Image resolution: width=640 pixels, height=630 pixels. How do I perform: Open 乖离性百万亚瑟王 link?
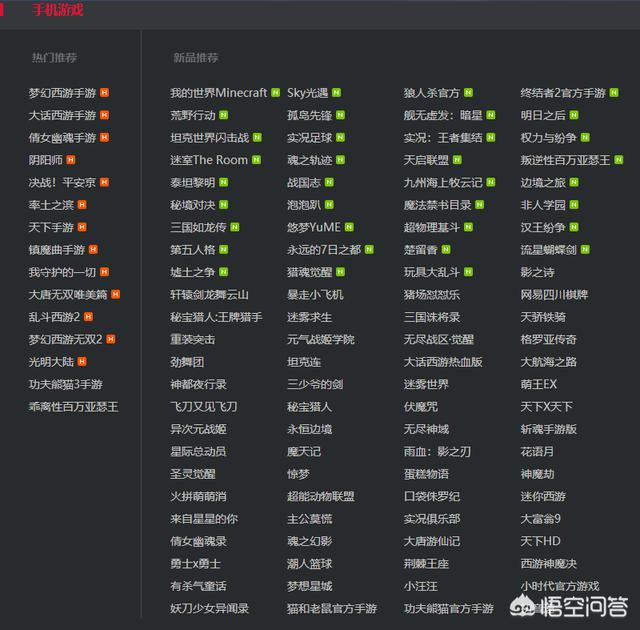[73, 406]
